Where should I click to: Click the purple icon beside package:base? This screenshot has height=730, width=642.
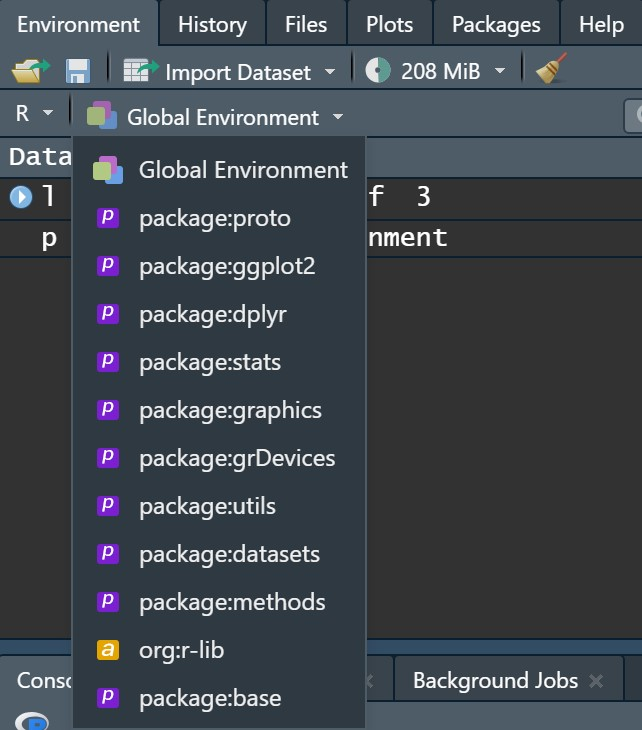click(108, 697)
